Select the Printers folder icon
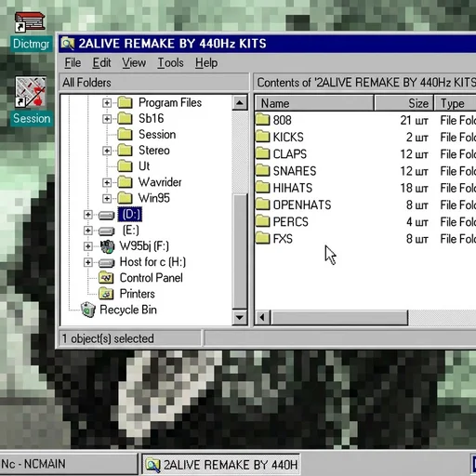 [106, 294]
